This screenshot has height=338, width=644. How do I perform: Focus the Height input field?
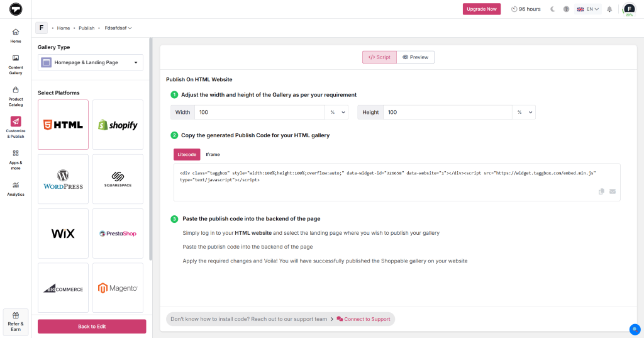pos(448,112)
